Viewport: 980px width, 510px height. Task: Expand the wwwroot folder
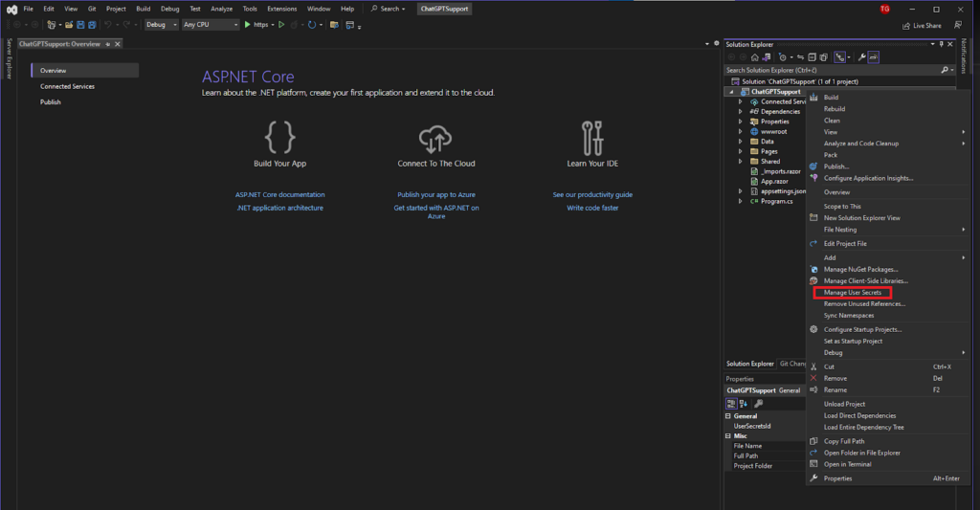(x=741, y=132)
